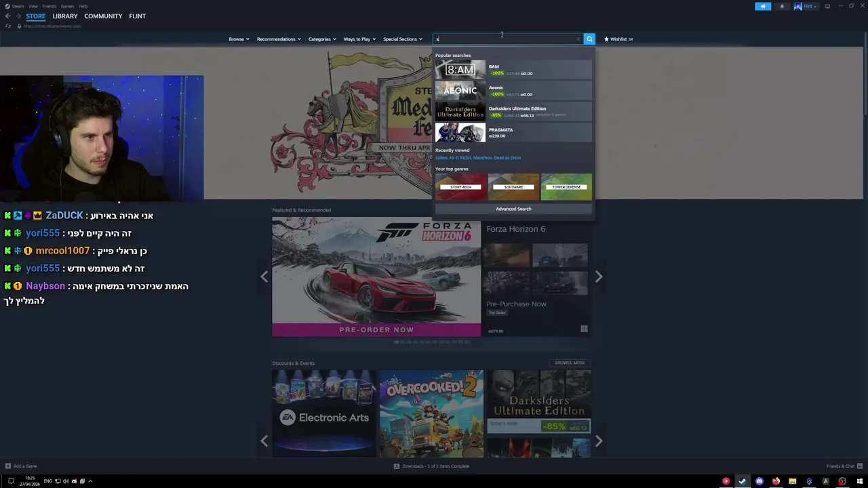
Task: Open the Flint account dropdown
Action: tap(811, 6)
